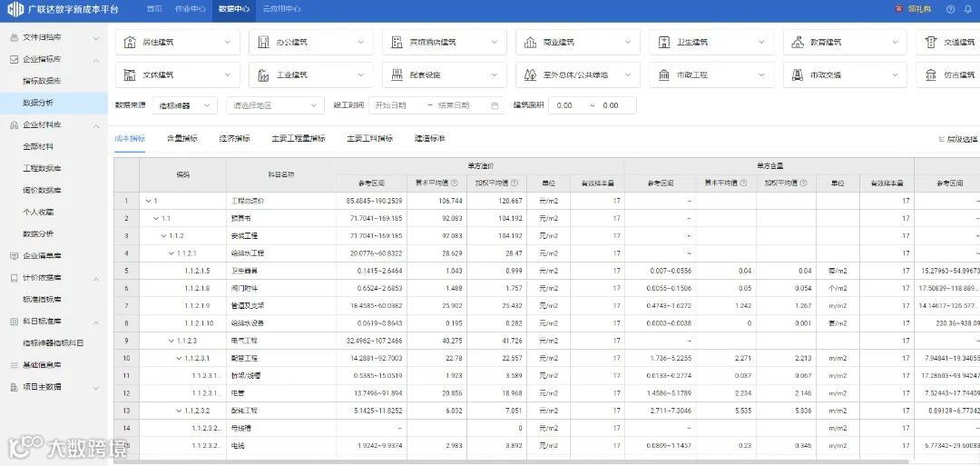The width and height of the screenshot is (980, 466).
Task: Open 作业中心 in top navigation
Action: pos(190,9)
